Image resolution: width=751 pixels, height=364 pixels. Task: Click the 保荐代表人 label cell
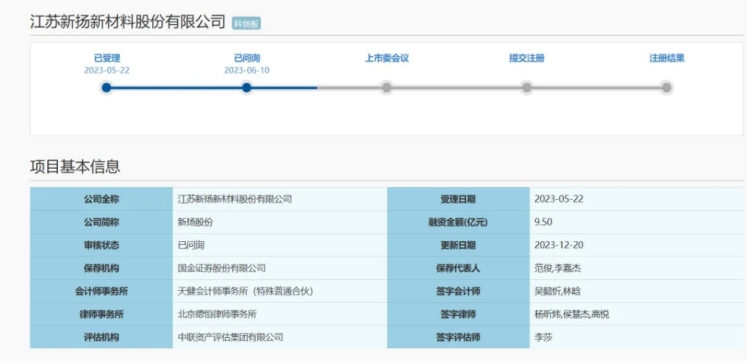[x=458, y=268]
